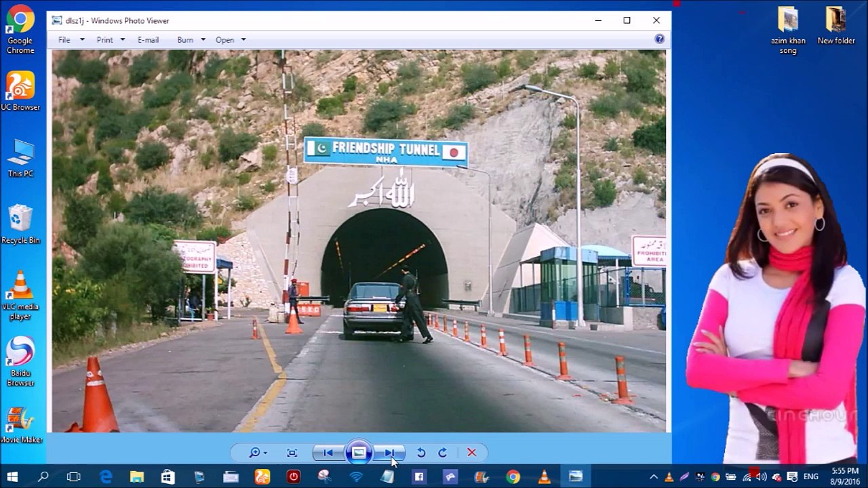Open the volume control in system tray
868x488 pixels.
tap(762, 476)
